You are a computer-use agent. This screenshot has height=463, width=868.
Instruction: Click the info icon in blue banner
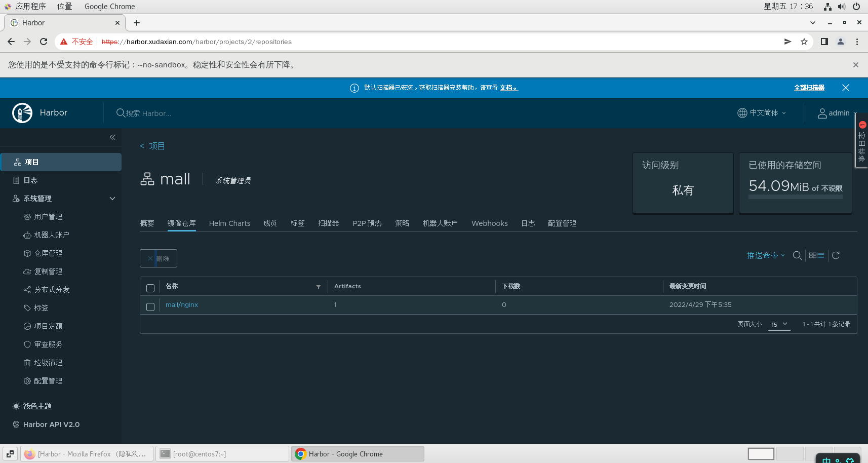(354, 88)
